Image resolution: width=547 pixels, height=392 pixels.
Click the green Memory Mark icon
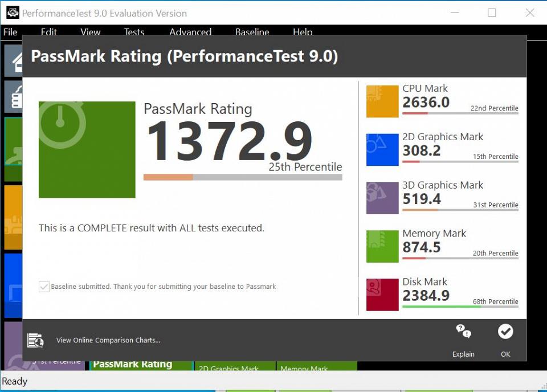382,246
